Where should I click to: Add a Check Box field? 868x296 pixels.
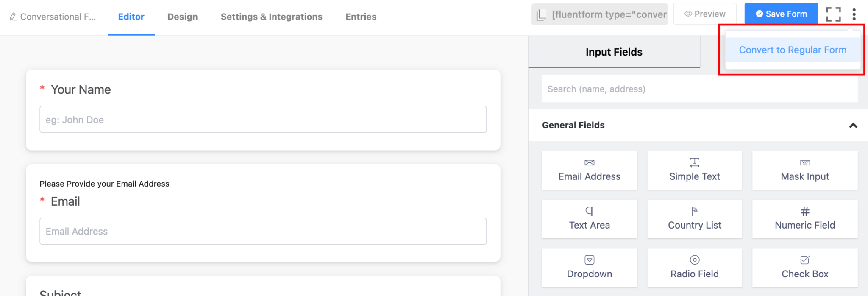[805, 268]
